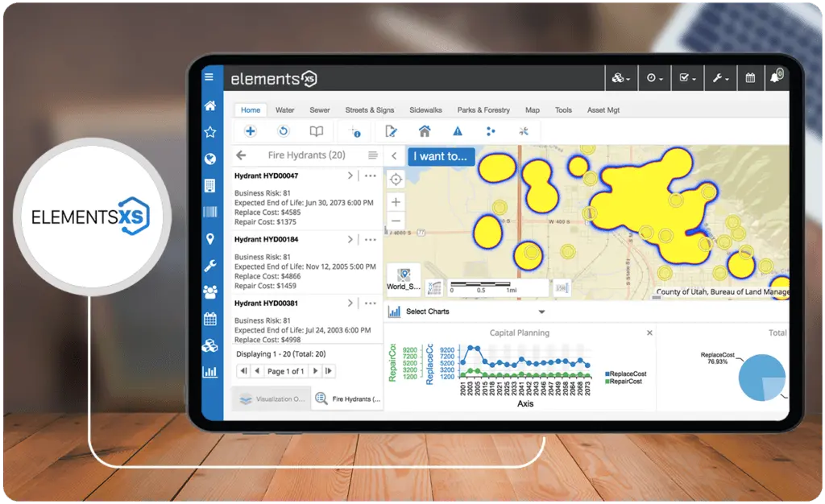Open more options for Hydrant HYD00381
This screenshot has height=504, width=825.
(371, 304)
